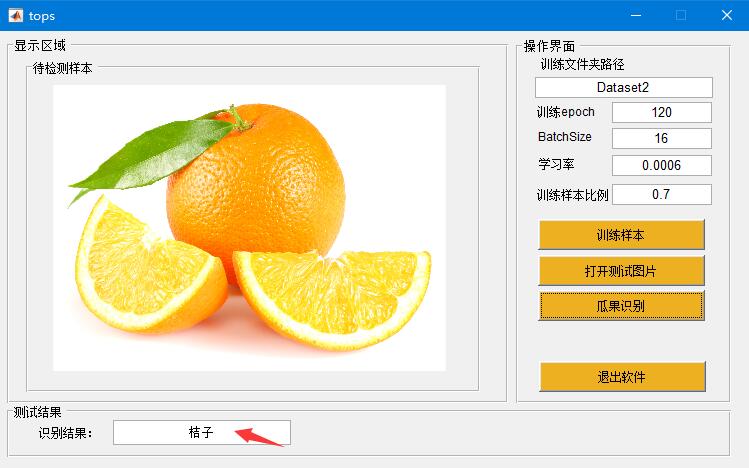Focus the Dataset2 folder path field
This screenshot has height=468, width=749.
point(623,87)
